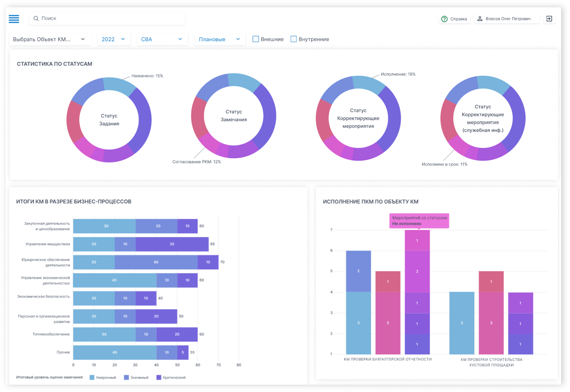Open the hamburger navigation menu
The image size is (570, 392).
[x=14, y=19]
